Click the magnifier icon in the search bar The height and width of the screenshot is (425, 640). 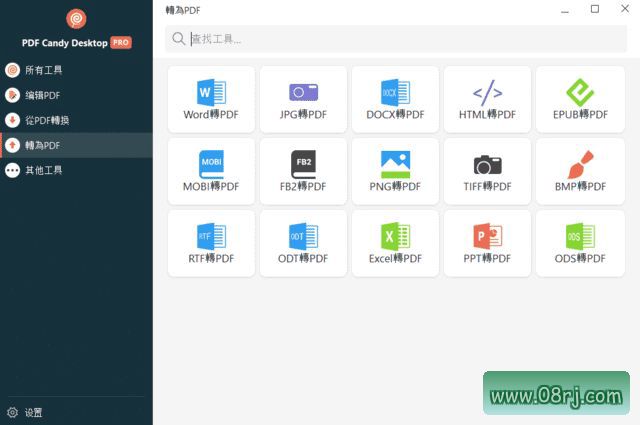point(178,39)
